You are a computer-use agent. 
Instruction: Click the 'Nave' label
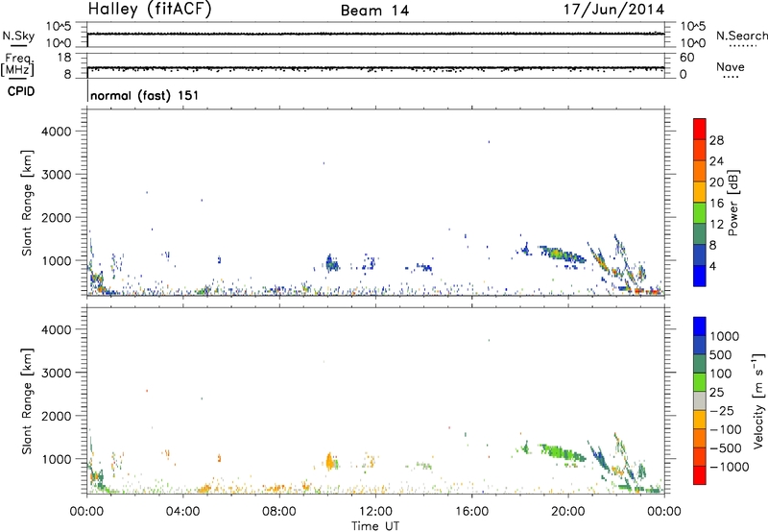[x=731, y=66]
